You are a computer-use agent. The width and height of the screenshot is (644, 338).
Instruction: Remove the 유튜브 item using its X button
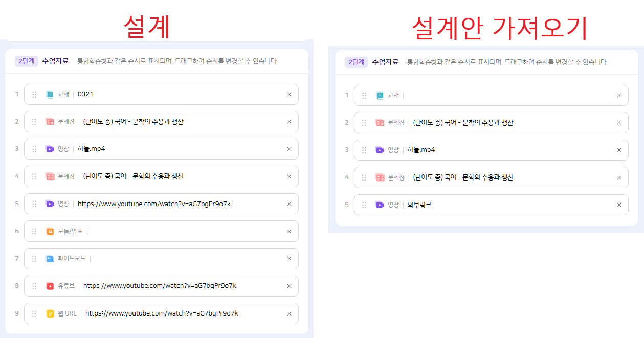pos(289,286)
